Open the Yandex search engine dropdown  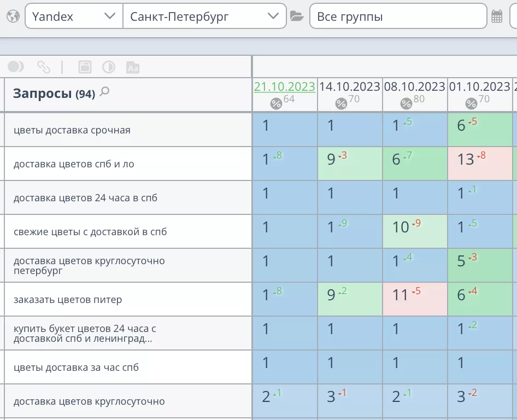pos(74,16)
